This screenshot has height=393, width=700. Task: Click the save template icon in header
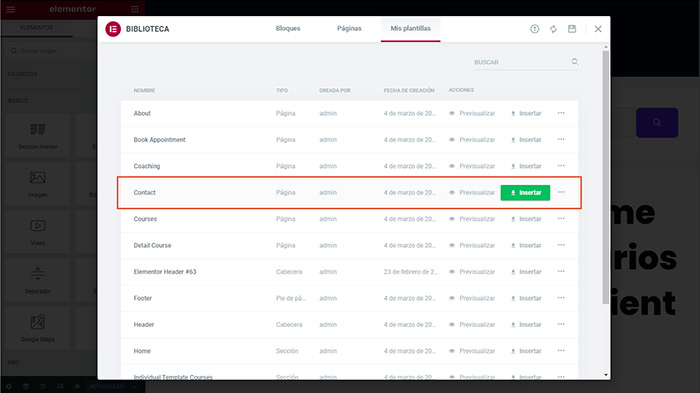572,29
